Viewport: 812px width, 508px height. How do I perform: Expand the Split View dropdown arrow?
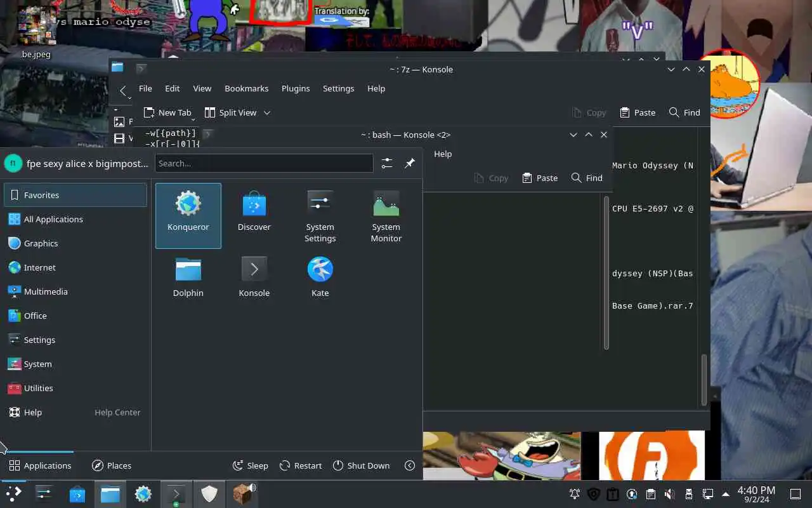[x=267, y=112]
